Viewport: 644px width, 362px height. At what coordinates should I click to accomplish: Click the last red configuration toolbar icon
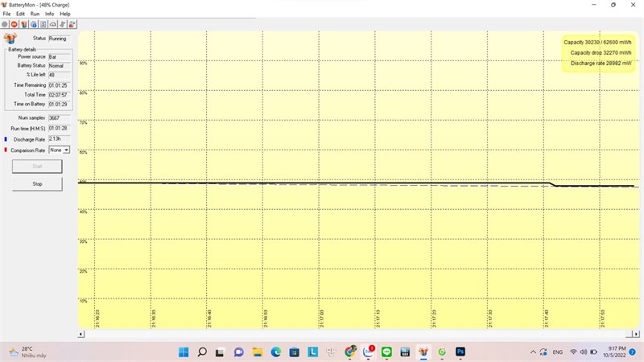pos(72,25)
